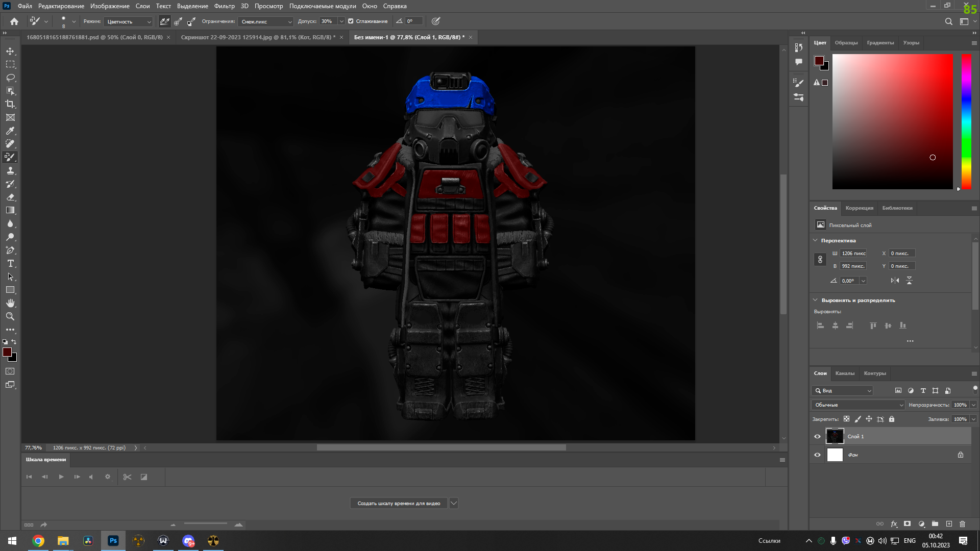Select the Eraser tool

pyautogui.click(x=10, y=197)
